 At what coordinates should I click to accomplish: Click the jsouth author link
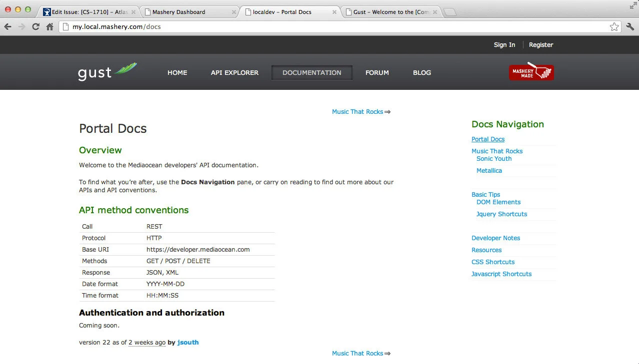[188, 343]
